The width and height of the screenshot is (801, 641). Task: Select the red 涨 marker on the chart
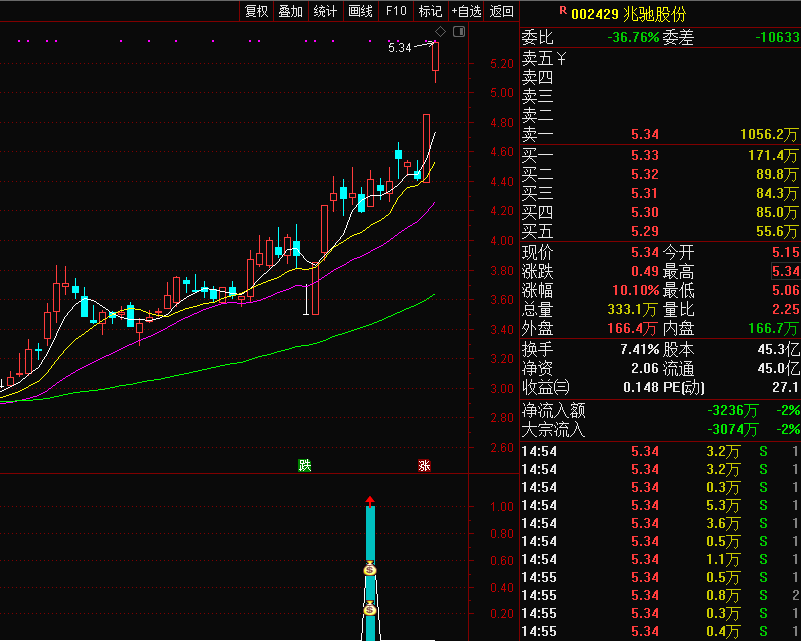tap(424, 465)
